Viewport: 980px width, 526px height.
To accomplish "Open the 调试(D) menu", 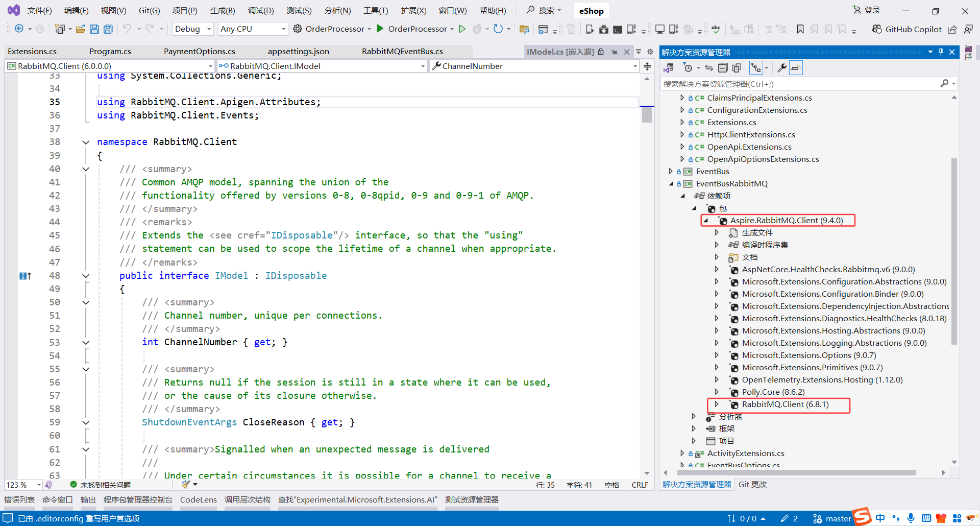I will 261,11.
